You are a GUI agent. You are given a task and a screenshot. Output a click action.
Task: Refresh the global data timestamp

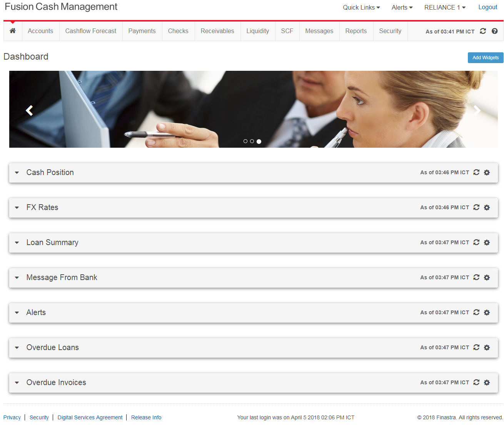coord(483,31)
